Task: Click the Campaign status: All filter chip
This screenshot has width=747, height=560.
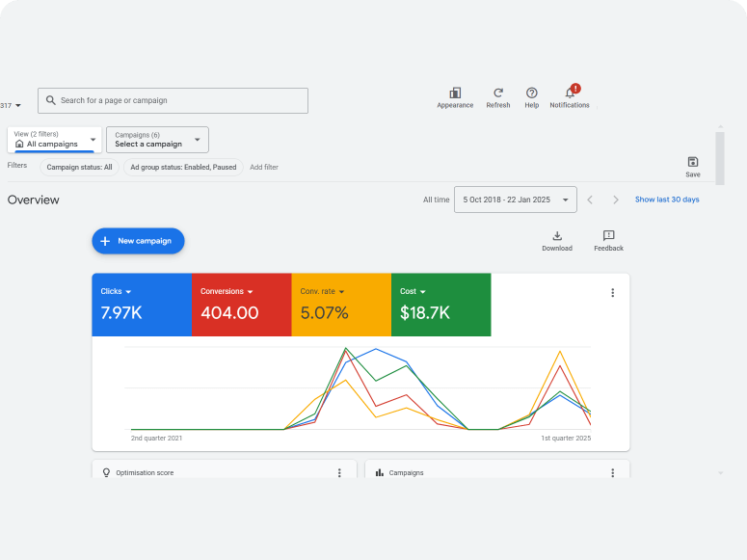Action: 80,167
